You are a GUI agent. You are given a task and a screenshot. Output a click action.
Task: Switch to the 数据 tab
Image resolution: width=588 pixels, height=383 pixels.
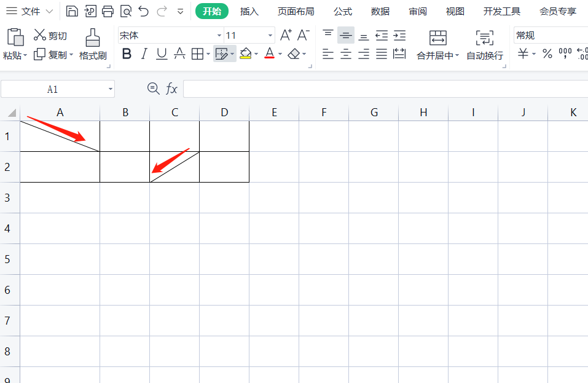(380, 12)
